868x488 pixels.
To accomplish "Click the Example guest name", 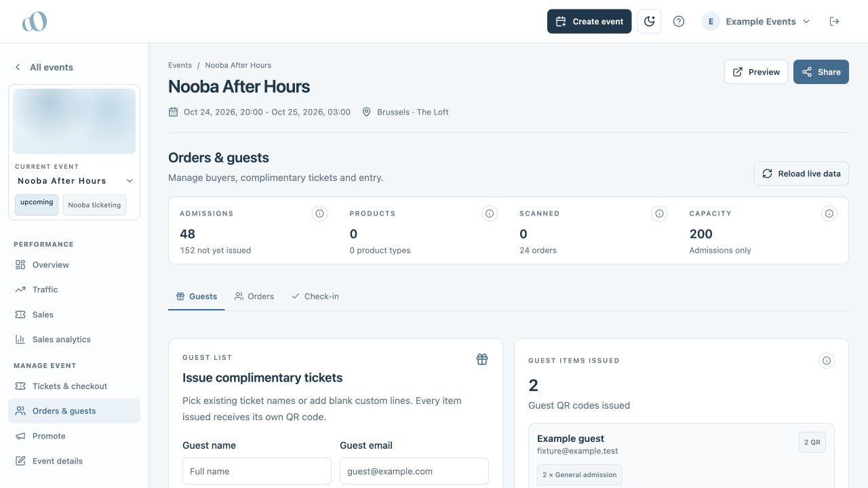I will pos(571,439).
